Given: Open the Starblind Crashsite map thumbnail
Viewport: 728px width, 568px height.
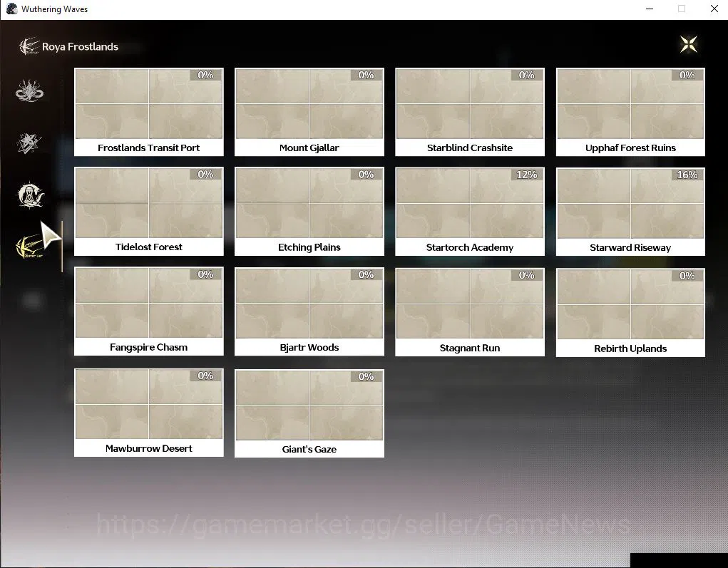Looking at the screenshot, I should pyautogui.click(x=470, y=104).
